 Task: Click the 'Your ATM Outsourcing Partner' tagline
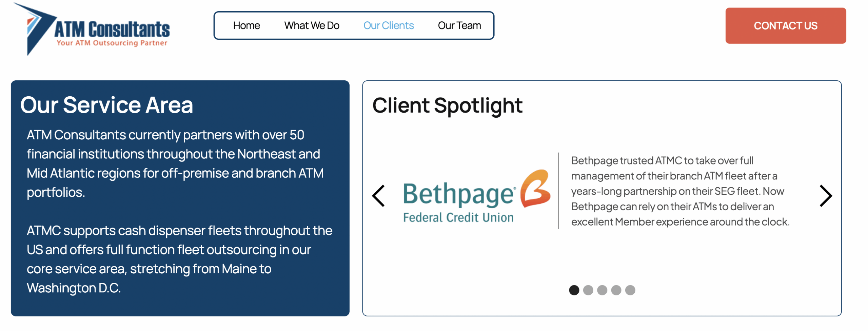112,43
